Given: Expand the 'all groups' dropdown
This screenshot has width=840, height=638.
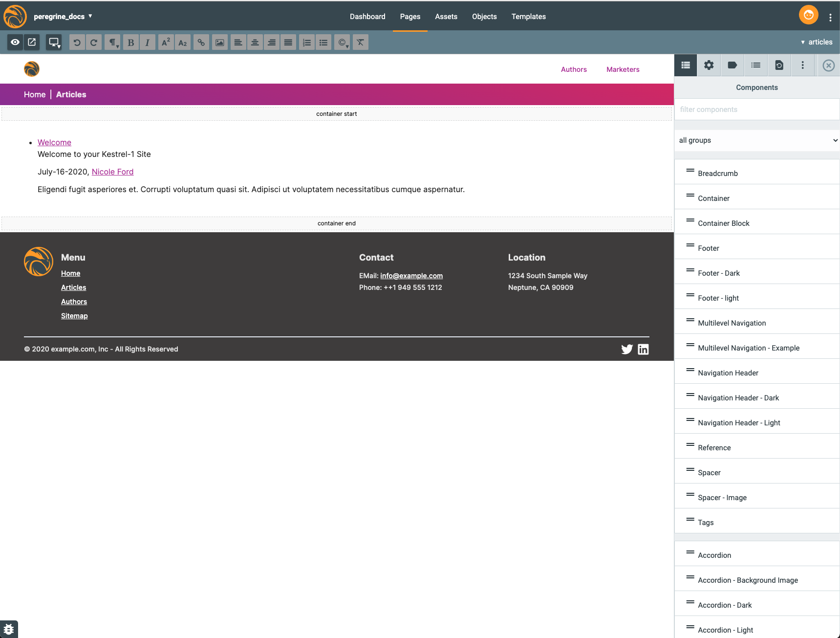Looking at the screenshot, I should click(756, 140).
